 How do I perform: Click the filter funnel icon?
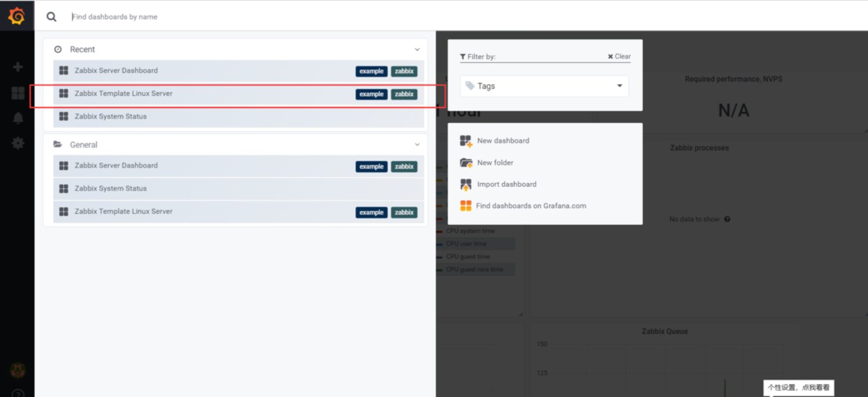click(x=463, y=57)
